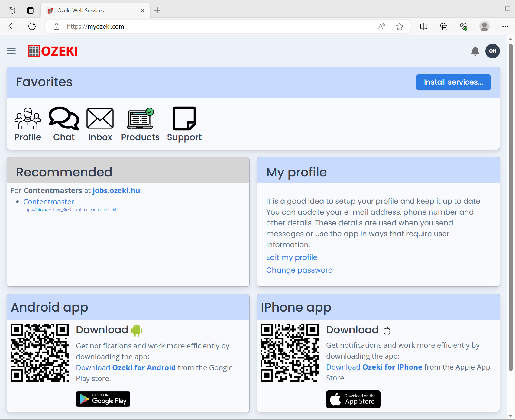Open browser Settings and more menu
This screenshot has width=515, height=420.
505,27
